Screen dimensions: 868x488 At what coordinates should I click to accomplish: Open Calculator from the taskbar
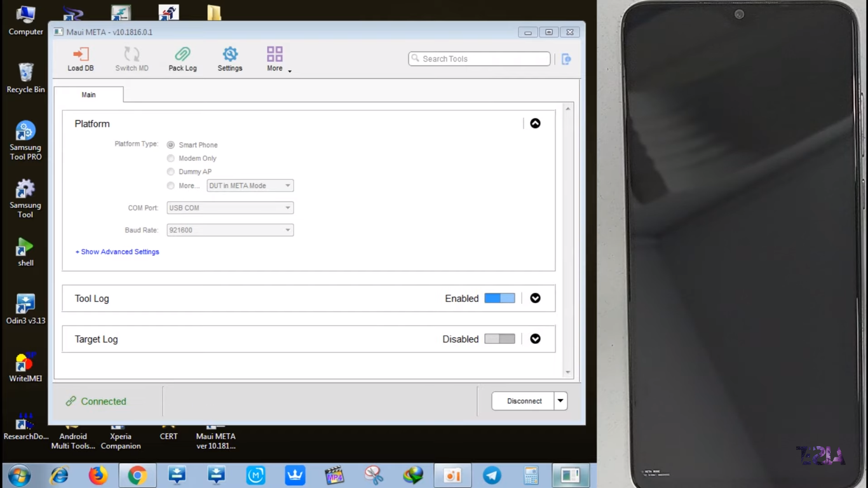click(531, 475)
